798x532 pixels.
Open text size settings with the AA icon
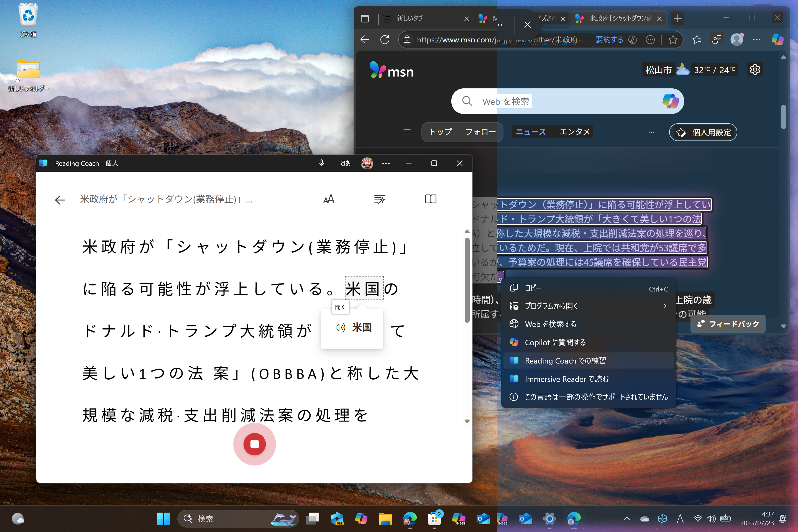tap(328, 199)
